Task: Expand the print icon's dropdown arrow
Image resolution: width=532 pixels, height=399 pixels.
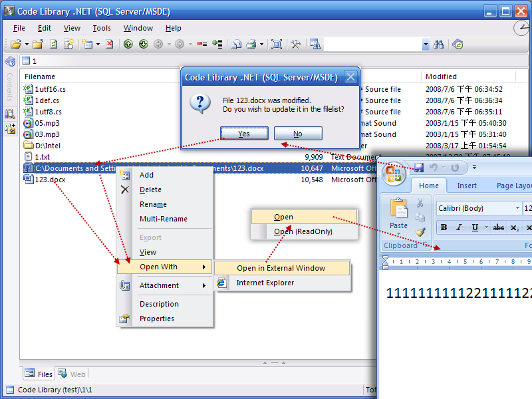Action: [x=261, y=44]
